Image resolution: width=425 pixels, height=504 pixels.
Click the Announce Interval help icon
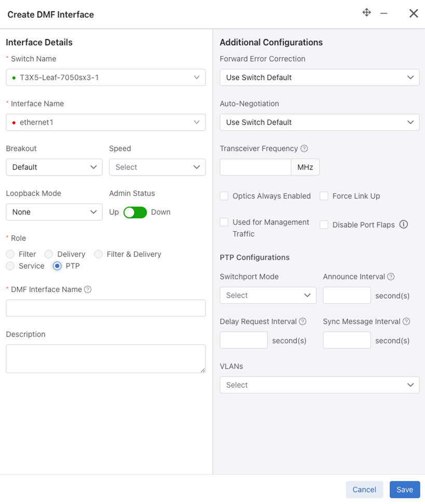pos(391,276)
